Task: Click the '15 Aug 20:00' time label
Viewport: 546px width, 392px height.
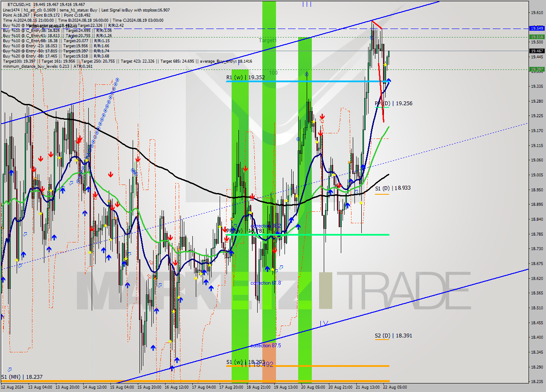Action: [149, 387]
